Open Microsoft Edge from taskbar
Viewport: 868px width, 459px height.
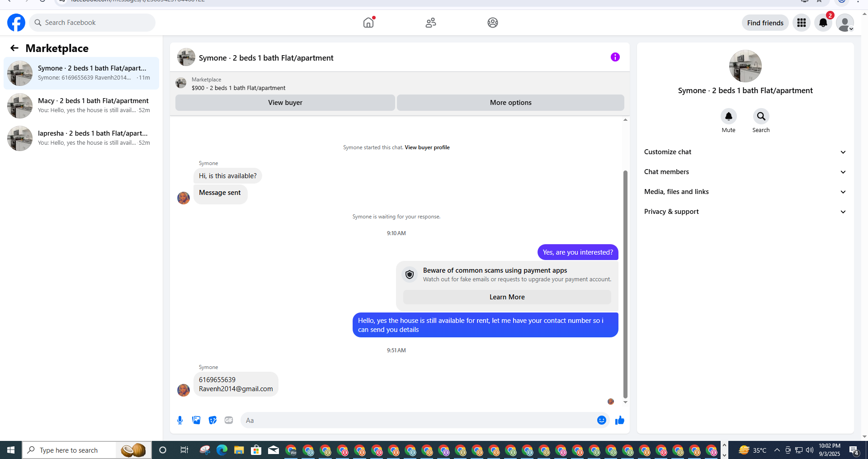click(x=222, y=450)
